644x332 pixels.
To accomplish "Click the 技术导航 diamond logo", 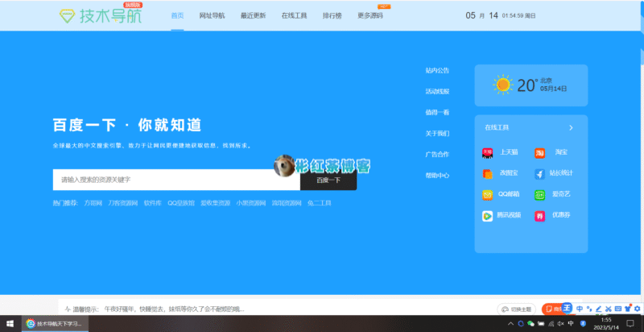I will [66, 16].
